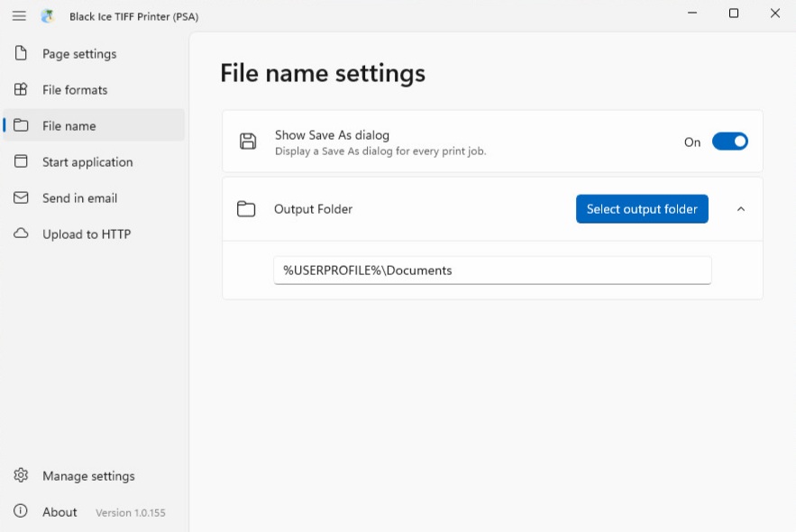Click the About info circle icon
The height and width of the screenshot is (532, 796).
coord(21,510)
